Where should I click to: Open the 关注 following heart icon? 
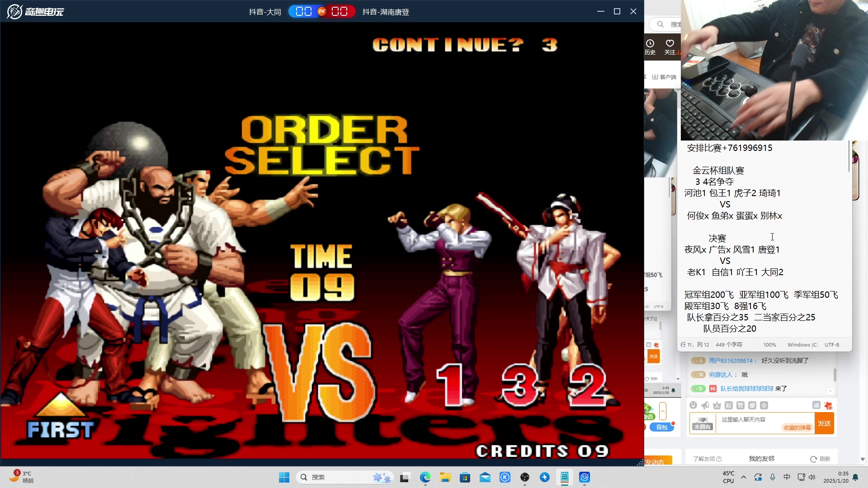(670, 47)
